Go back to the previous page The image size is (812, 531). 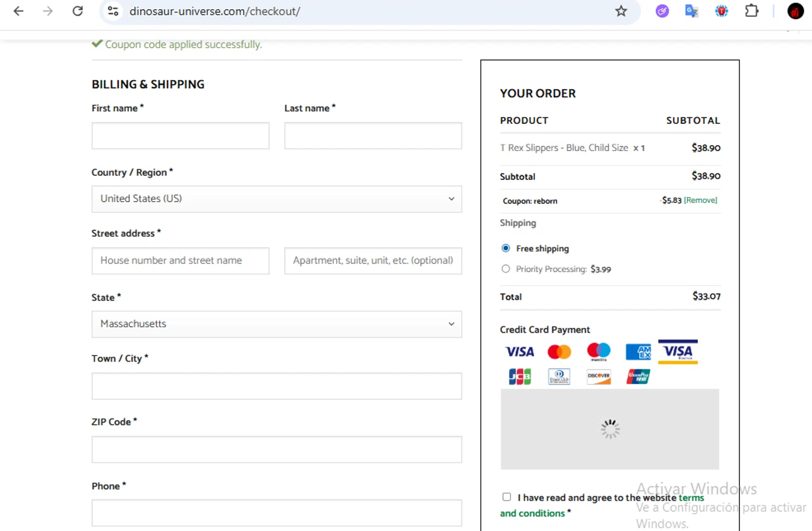pos(18,11)
